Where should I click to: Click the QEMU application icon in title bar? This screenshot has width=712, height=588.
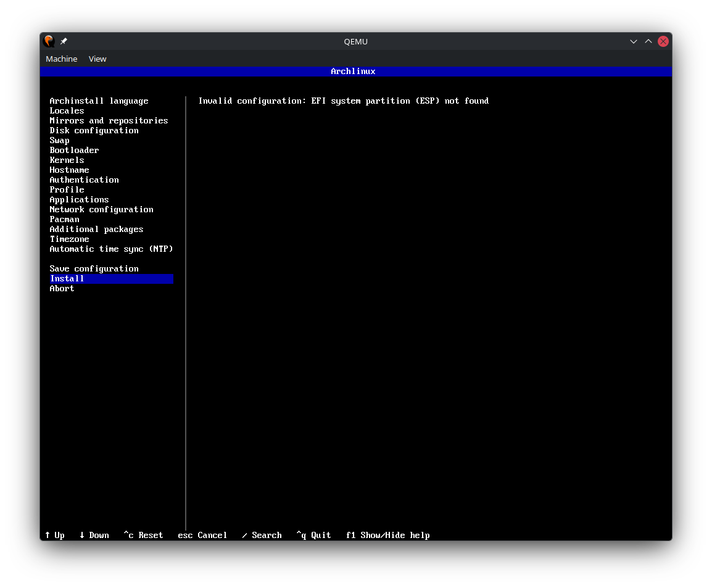point(49,41)
